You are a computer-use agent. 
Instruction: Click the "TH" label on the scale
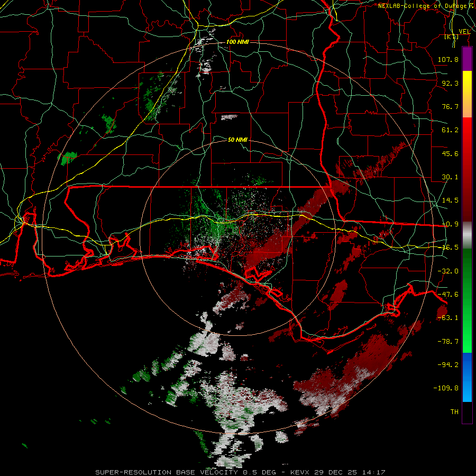pyautogui.click(x=454, y=412)
